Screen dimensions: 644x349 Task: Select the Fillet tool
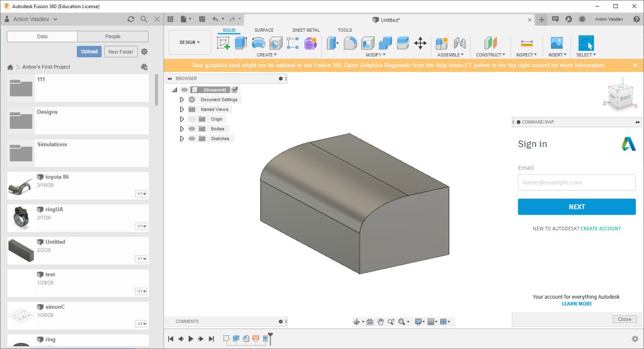350,43
